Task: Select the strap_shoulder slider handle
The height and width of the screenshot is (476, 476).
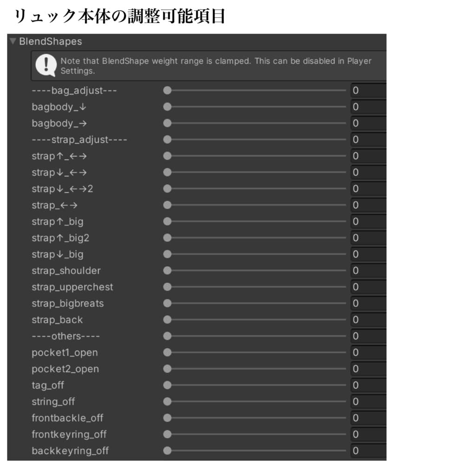Action: click(x=167, y=270)
